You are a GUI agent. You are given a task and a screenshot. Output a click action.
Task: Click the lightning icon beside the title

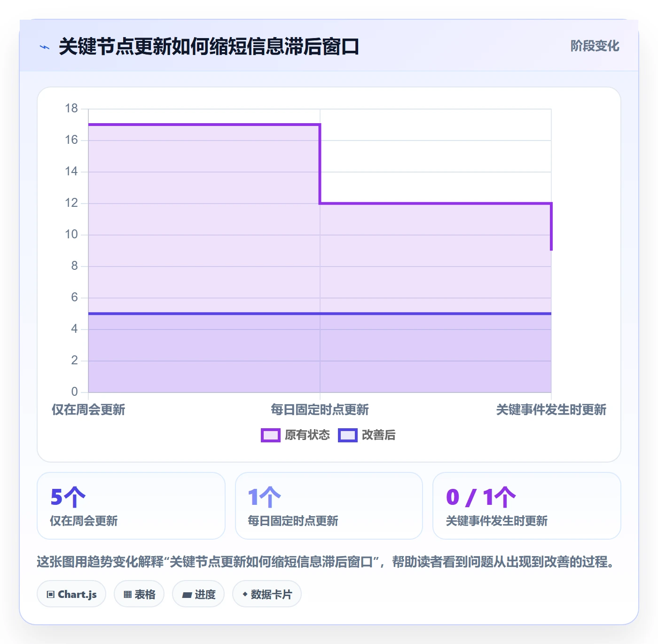(x=45, y=47)
